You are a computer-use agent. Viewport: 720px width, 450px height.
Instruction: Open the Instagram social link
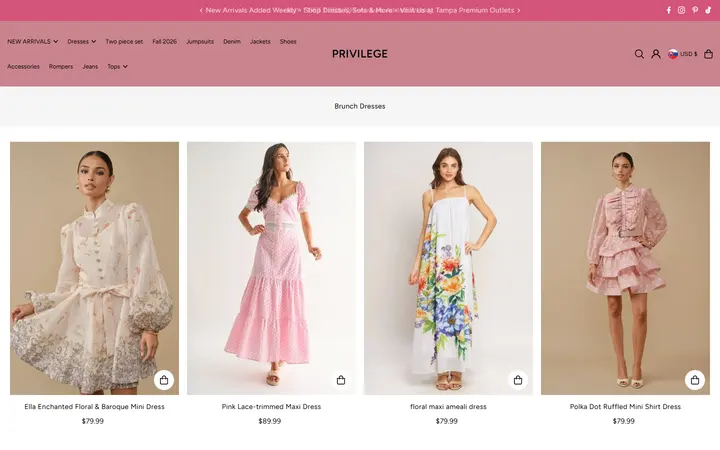coord(681,10)
